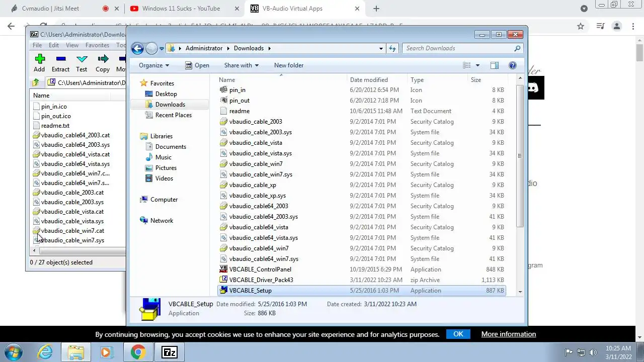Select pin_out.ico in 7-Zip list
Viewport: 644px width, 362px height.
pyautogui.click(x=56, y=116)
